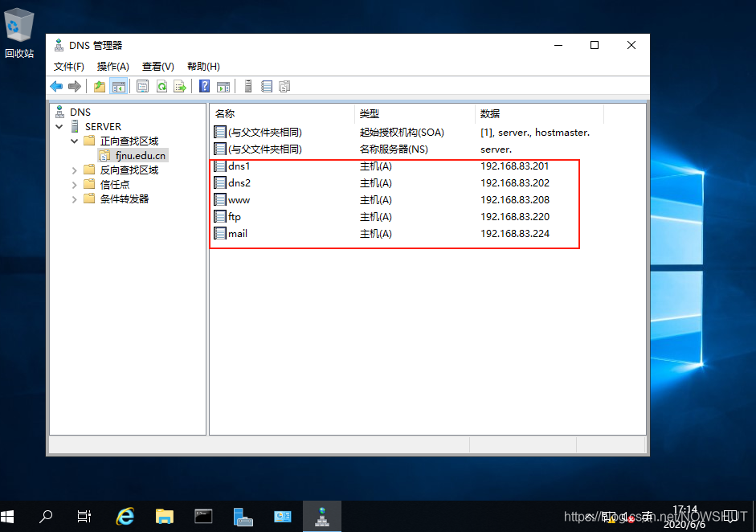This screenshot has height=532, width=756.
Task: Collapse the SERVER tree node
Action: click(59, 127)
